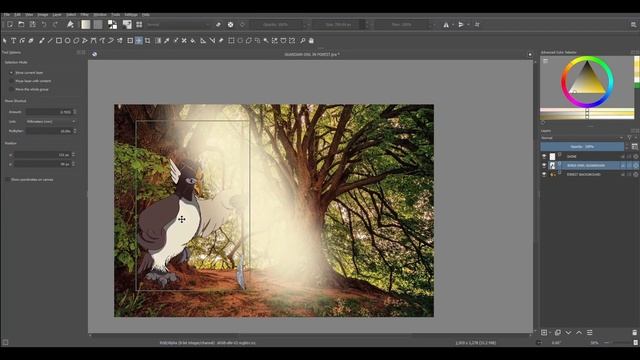Open the Filter menu
Viewport: 640px width, 360px height.
tap(84, 15)
